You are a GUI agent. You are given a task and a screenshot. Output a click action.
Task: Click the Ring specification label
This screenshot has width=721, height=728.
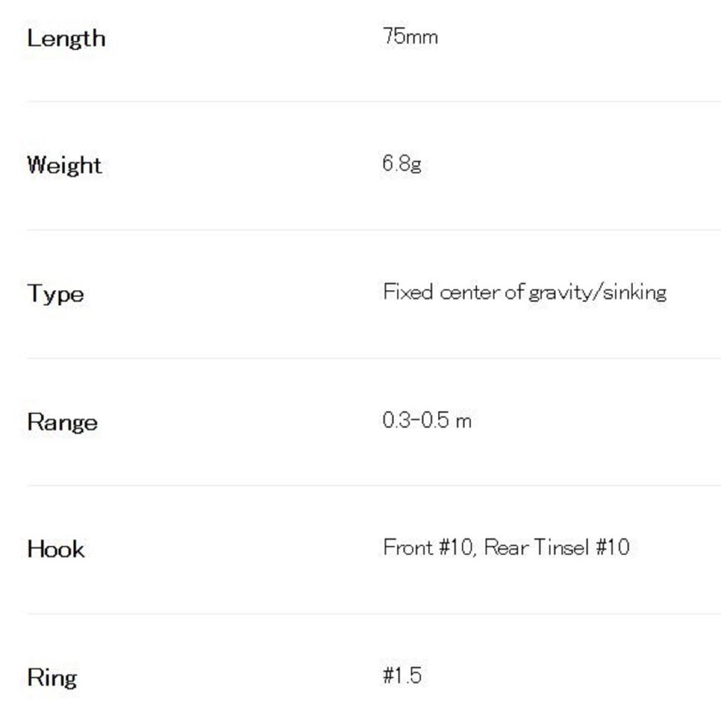[52, 677]
